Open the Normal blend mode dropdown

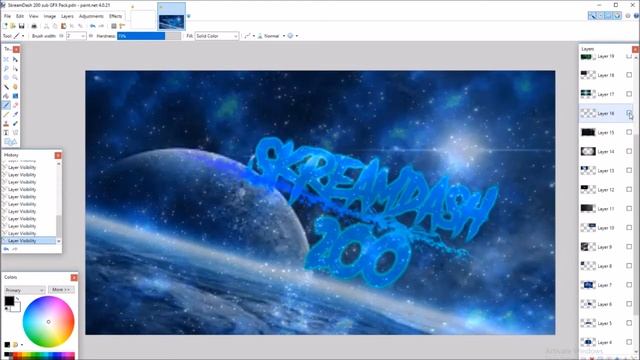coord(271,36)
